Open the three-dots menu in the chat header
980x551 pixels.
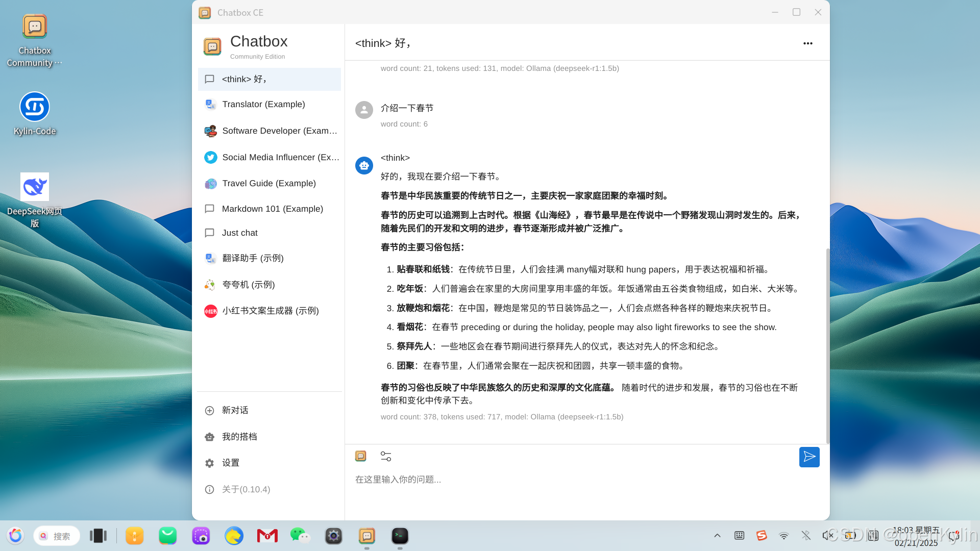807,43
